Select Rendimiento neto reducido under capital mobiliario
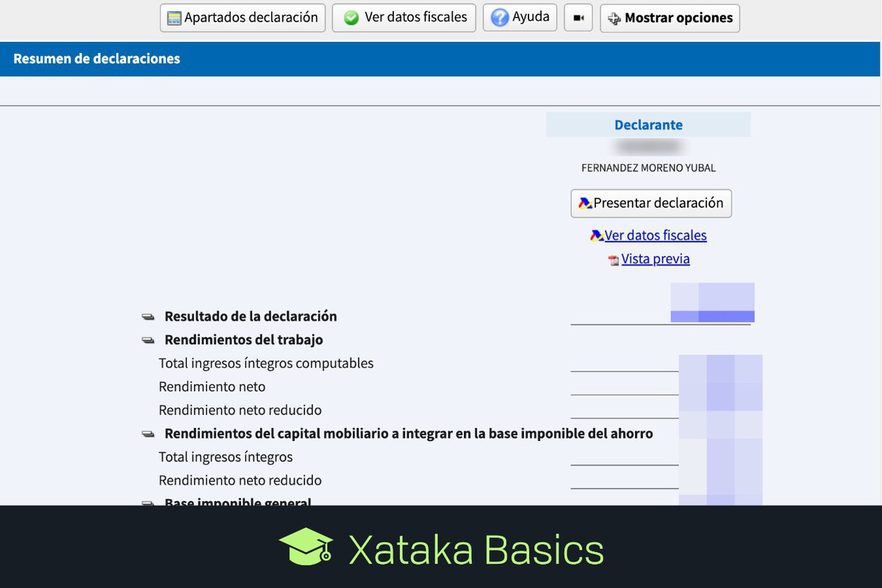 point(240,481)
